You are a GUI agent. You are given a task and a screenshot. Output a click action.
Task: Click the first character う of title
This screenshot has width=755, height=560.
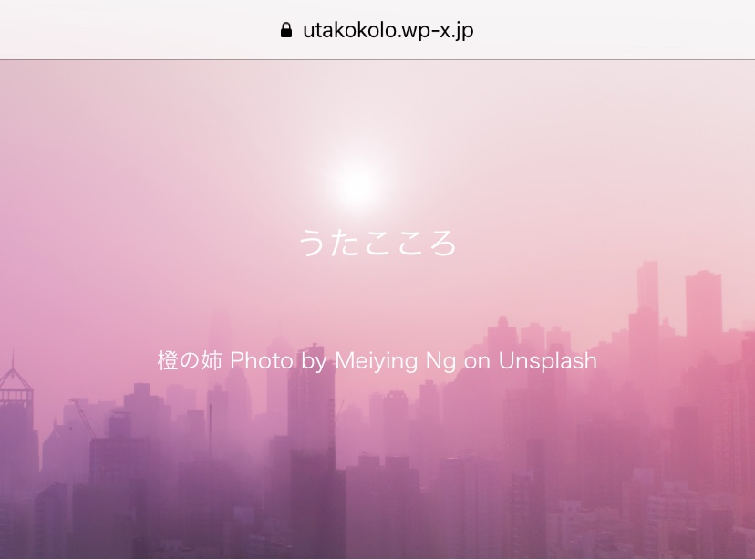(314, 243)
